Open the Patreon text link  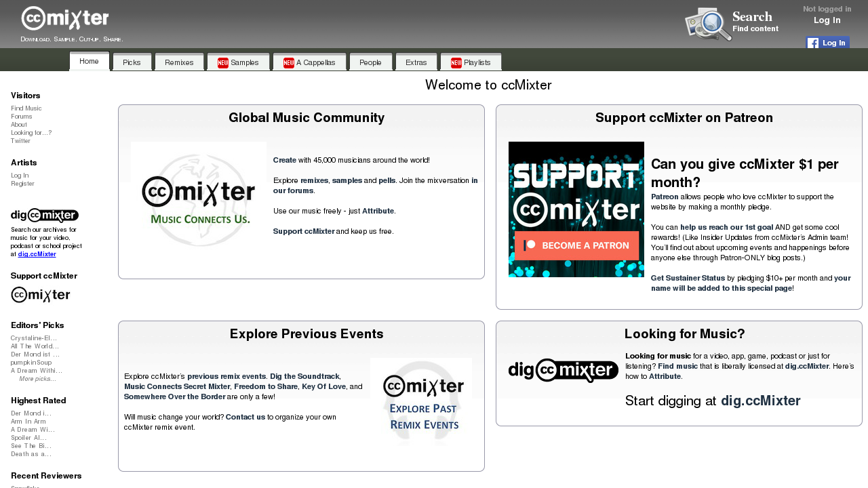point(665,197)
